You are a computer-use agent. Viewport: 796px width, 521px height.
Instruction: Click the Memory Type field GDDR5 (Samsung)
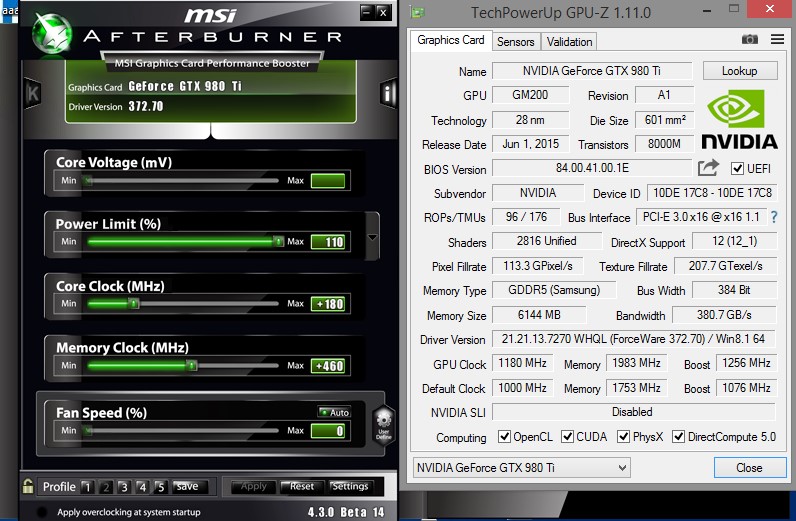(x=554, y=290)
